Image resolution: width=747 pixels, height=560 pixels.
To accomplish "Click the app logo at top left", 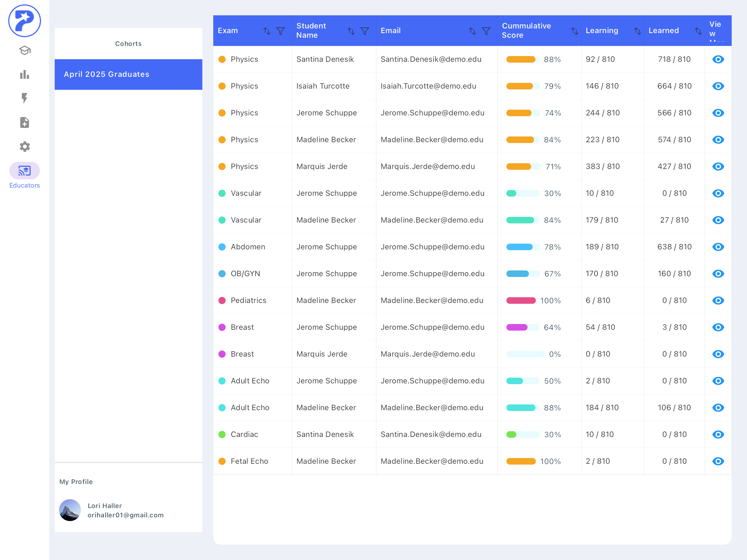I will pos(24,21).
